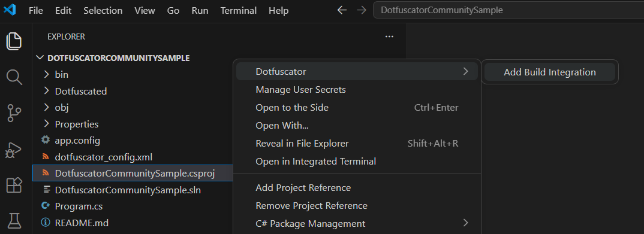644x234 pixels.
Task: Open the Run and Debug view icon
Action: (x=14, y=150)
